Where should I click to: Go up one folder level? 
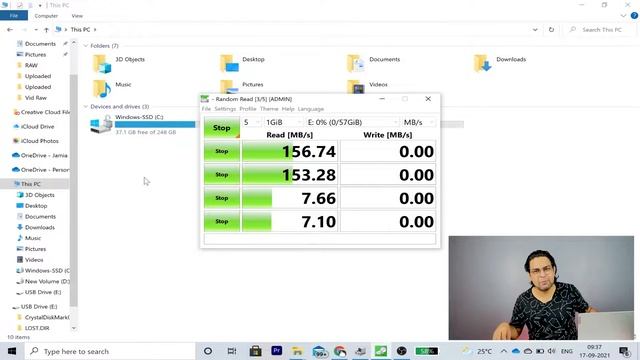tap(46, 30)
